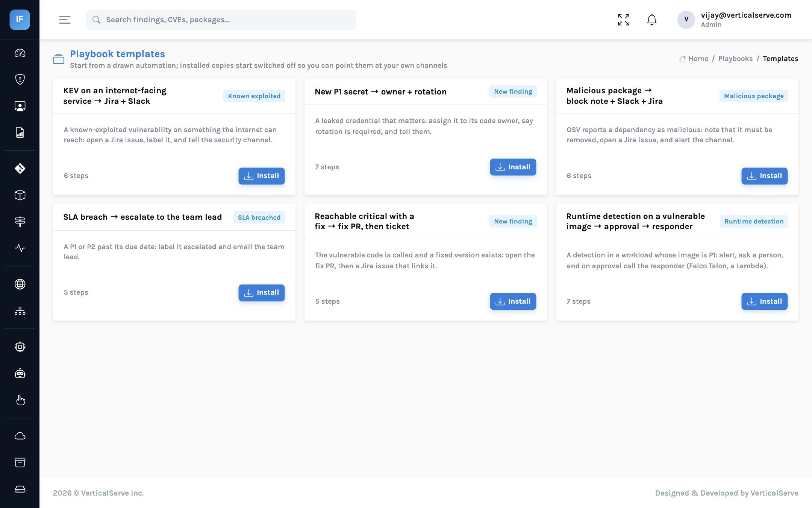Install the Reachable critical fix PR template
This screenshot has height=508, width=812.
[x=513, y=301]
